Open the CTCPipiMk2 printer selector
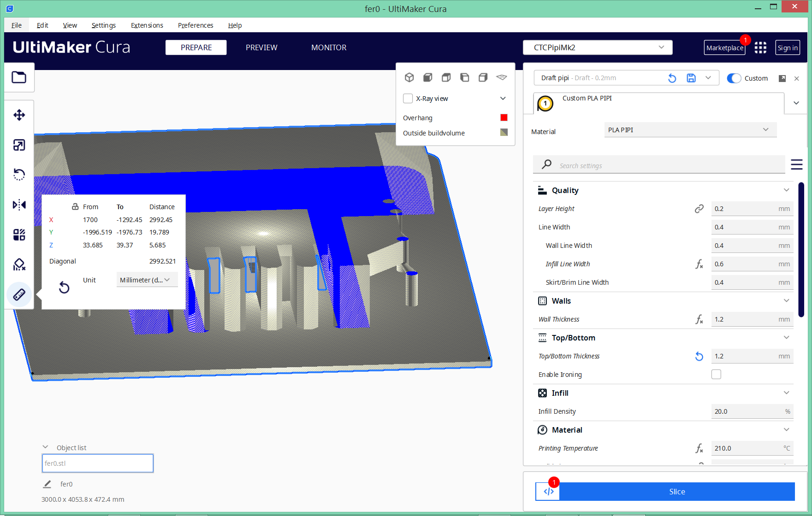 click(598, 47)
